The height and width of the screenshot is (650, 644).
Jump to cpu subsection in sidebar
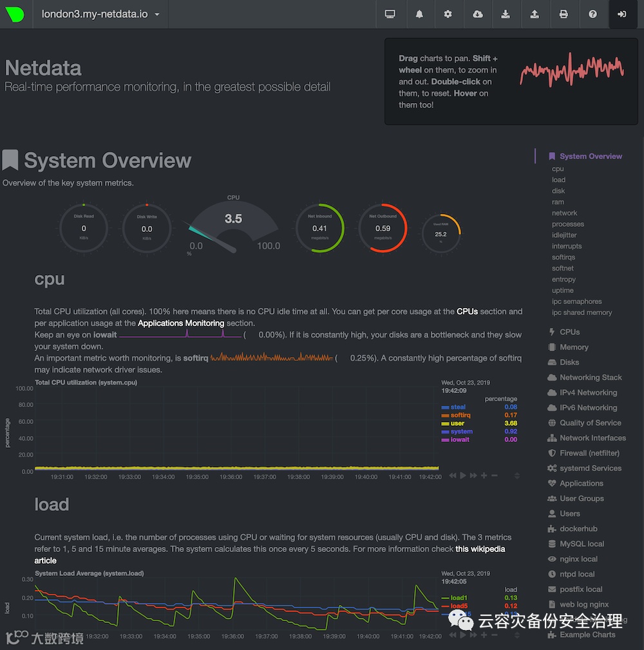[558, 169]
